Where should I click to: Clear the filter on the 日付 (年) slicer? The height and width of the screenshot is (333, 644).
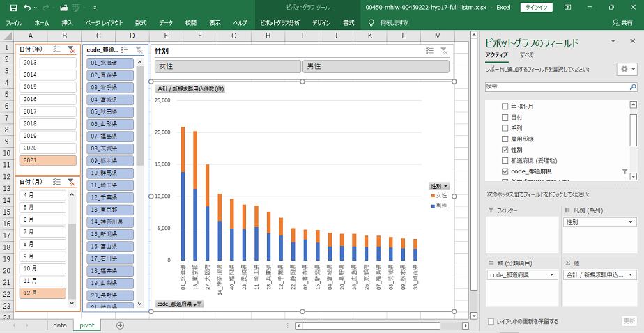coord(70,49)
